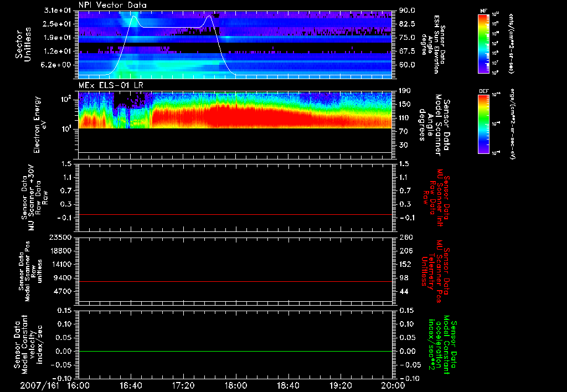This screenshot has width=567, height=392.
Task: Click the "14100" scanner position tick
Action: tap(60, 264)
